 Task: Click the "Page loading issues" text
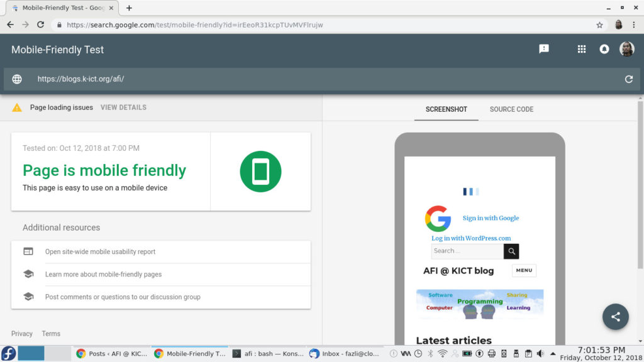point(61,107)
